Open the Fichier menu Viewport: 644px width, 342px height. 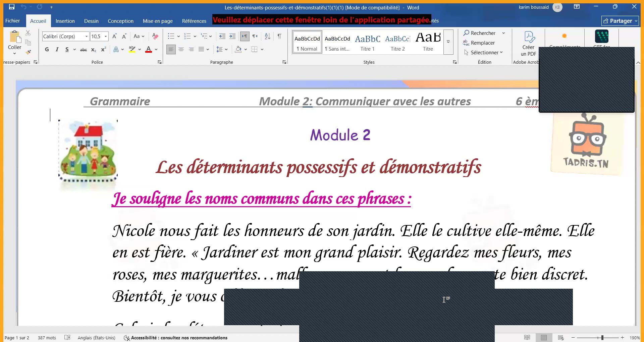point(12,21)
